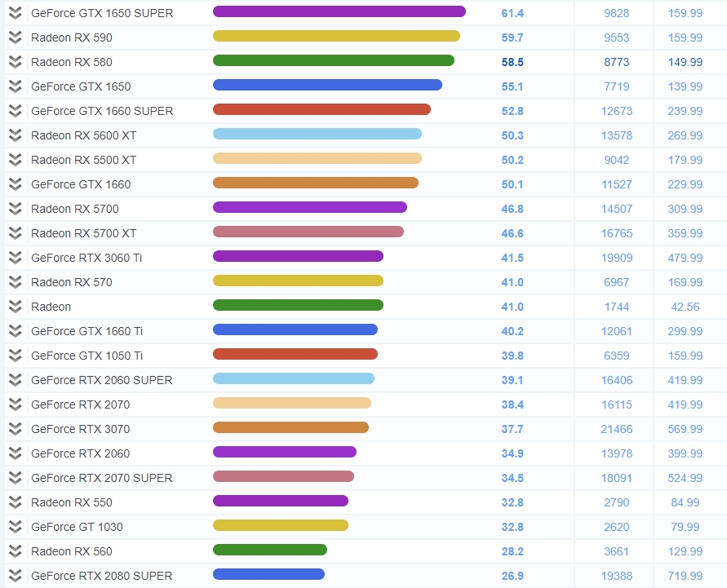Image resolution: width=727 pixels, height=588 pixels.
Task: Expand the GeForce GTX 1660 SUPER row chevron
Action: click(16, 111)
